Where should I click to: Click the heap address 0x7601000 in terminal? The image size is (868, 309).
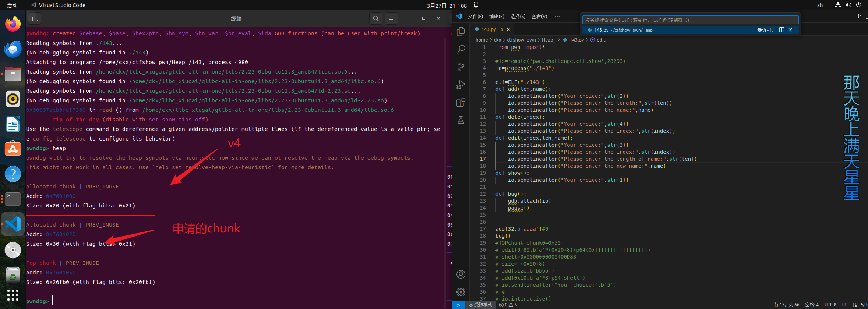(61, 196)
